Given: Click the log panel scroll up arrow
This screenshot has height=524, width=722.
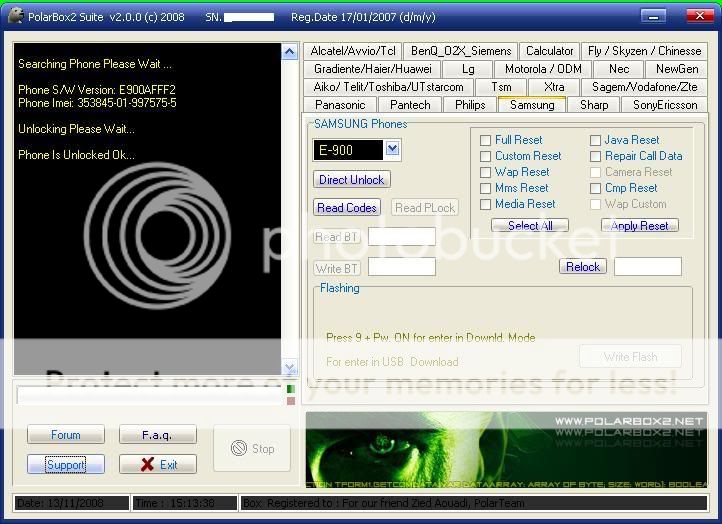Looking at the screenshot, I should point(289,52).
